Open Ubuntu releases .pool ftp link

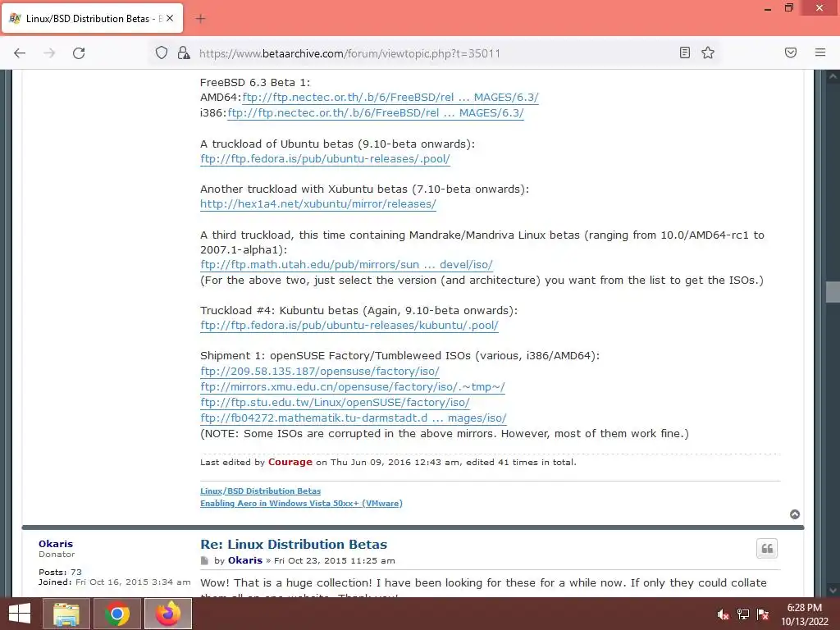(x=325, y=159)
